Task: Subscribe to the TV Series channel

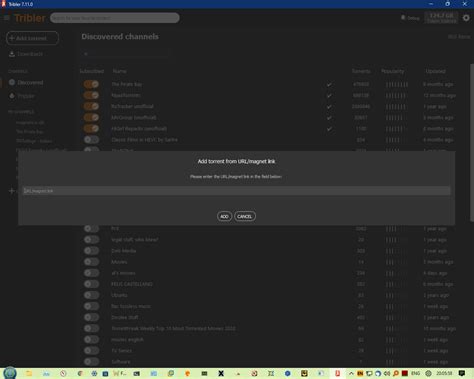Action: [x=91, y=350]
